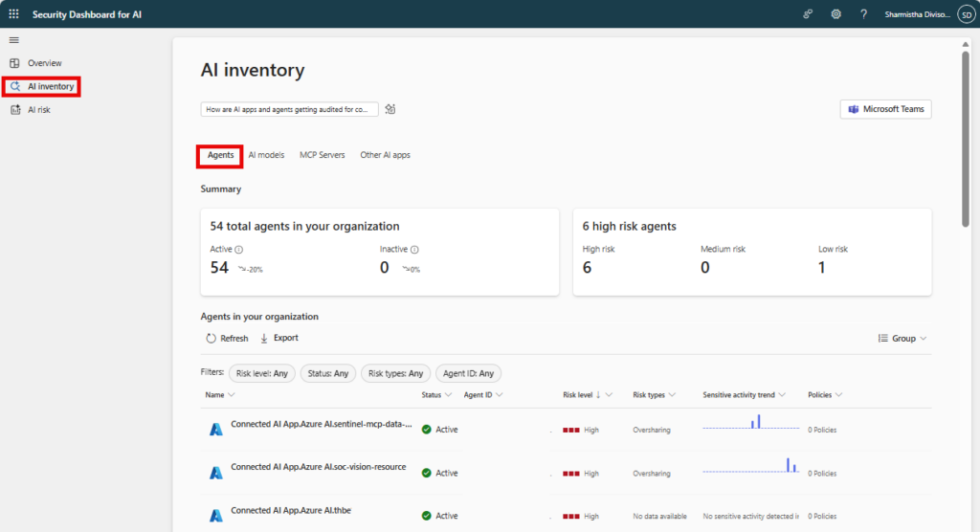Open the help question mark icon
The image size is (980, 532).
click(x=864, y=13)
